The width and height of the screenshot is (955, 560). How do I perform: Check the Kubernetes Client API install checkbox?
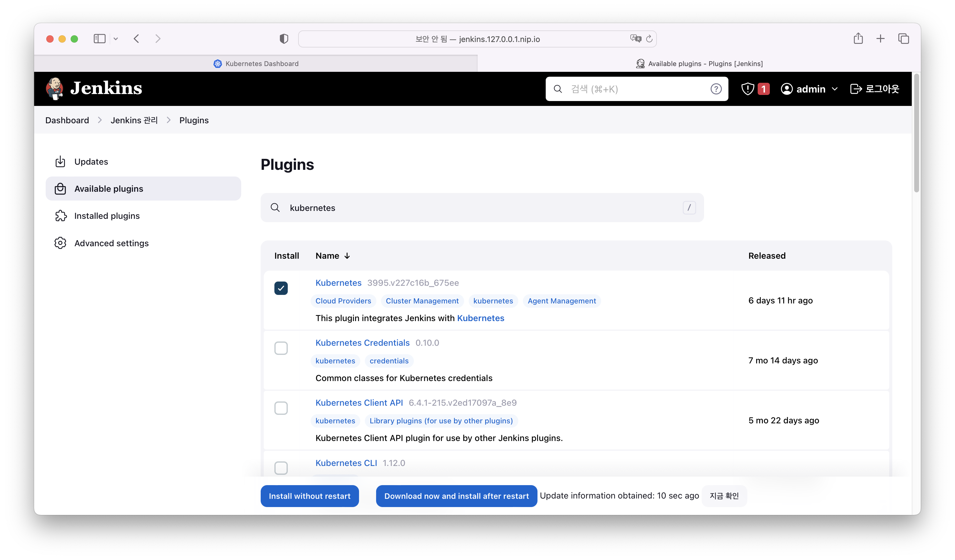[x=281, y=408]
